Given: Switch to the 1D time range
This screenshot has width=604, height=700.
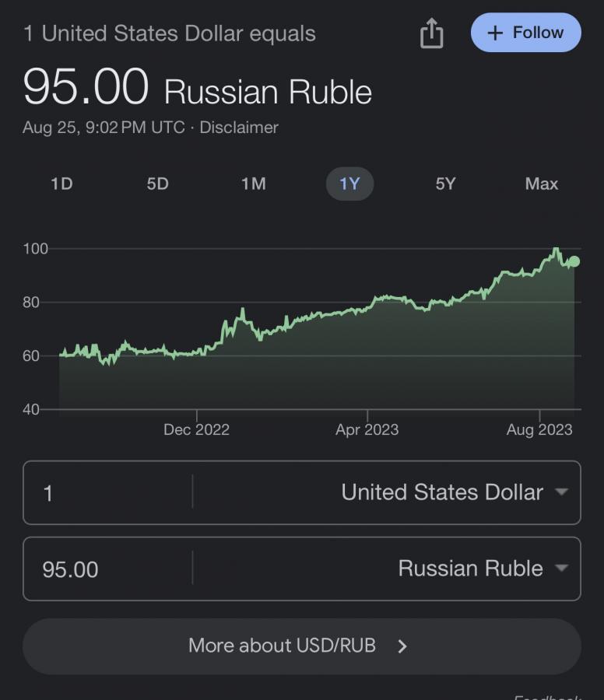Looking at the screenshot, I should (61, 184).
